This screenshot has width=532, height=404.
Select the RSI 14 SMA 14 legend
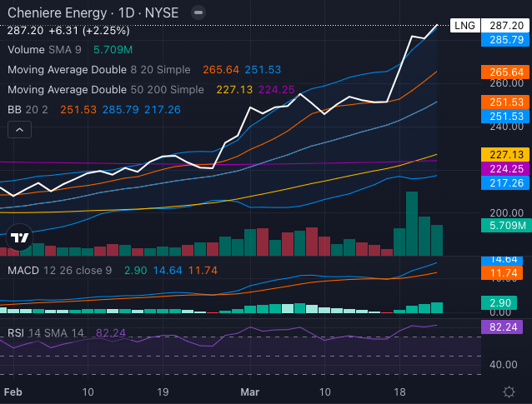(46, 332)
